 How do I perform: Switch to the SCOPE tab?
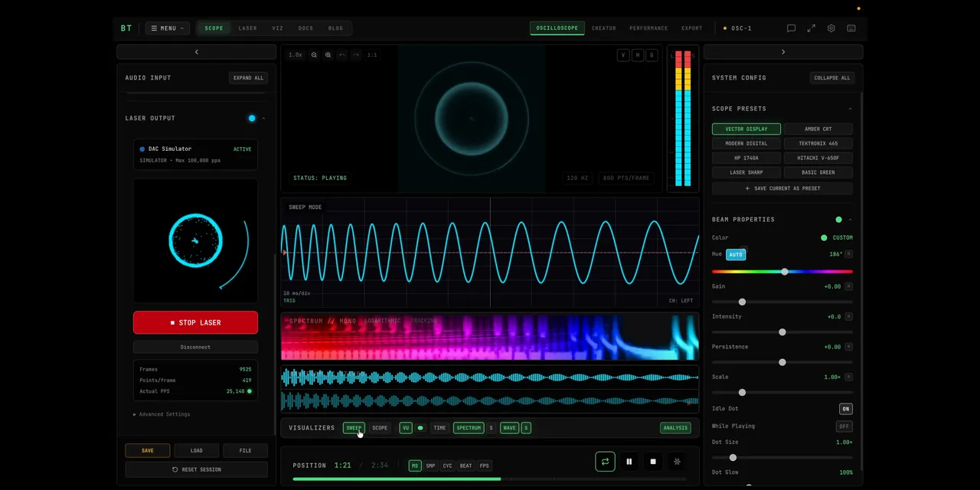[214, 28]
